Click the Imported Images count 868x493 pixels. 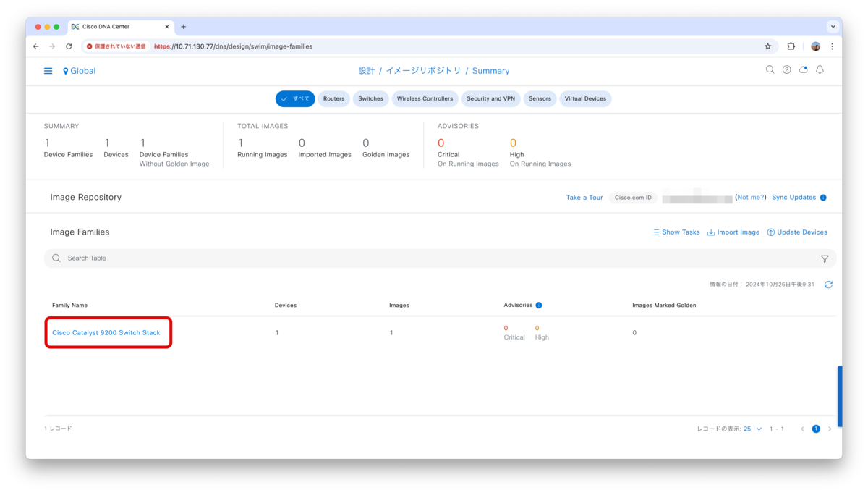tap(302, 143)
